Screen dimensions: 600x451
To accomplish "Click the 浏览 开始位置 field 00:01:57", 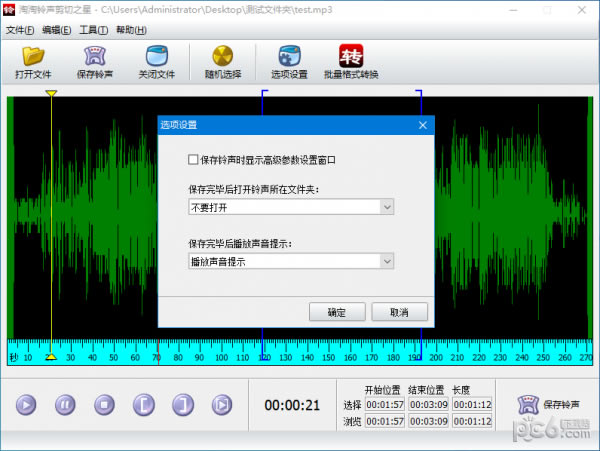I will pyautogui.click(x=385, y=421).
